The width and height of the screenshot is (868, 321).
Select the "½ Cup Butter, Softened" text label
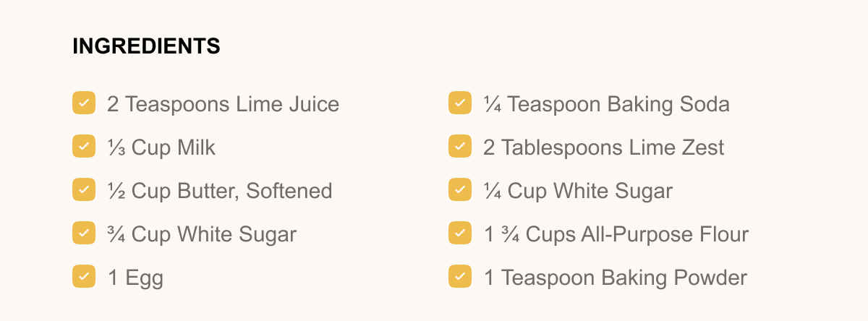(x=219, y=191)
